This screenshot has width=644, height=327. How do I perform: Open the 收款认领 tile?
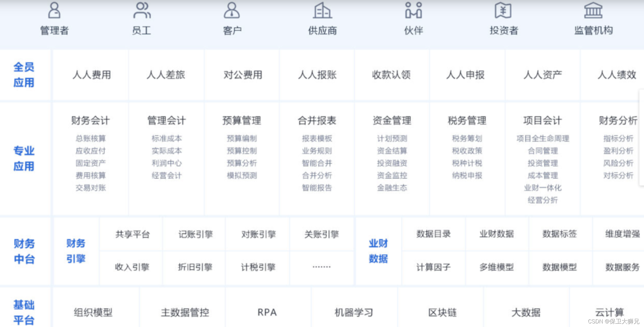[x=391, y=75]
